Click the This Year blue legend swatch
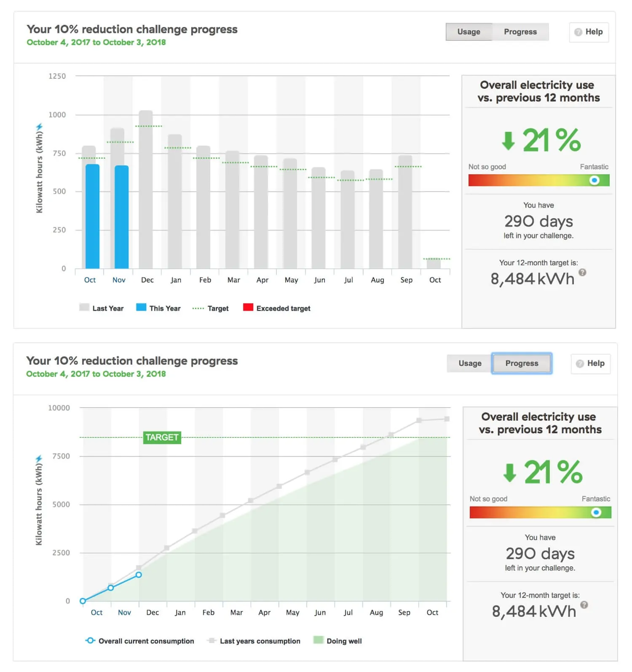632x672 pixels. click(x=141, y=307)
